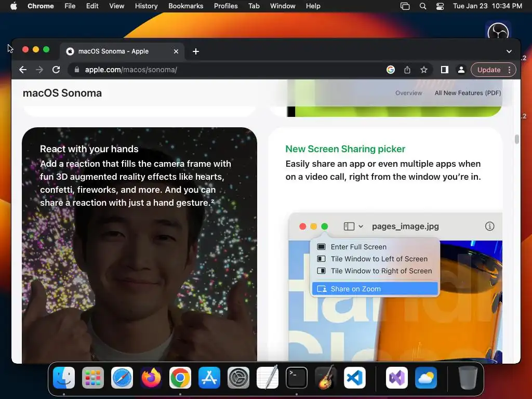Open the Chrome profile avatar
This screenshot has height=399, width=532.
[x=461, y=70]
